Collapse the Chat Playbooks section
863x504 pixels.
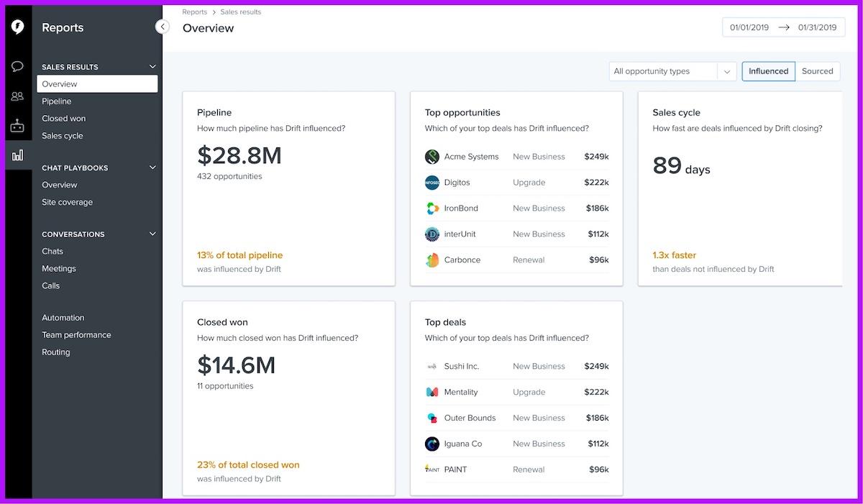[x=152, y=168]
